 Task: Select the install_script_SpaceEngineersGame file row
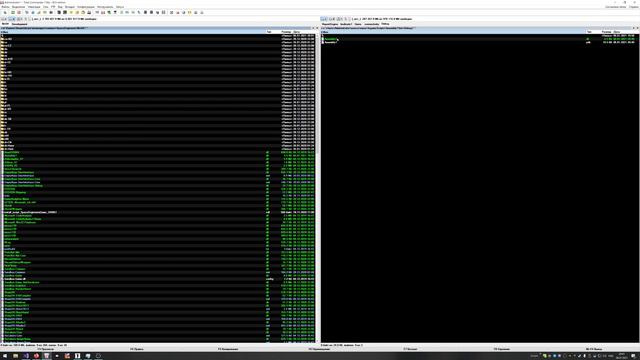coord(158,212)
